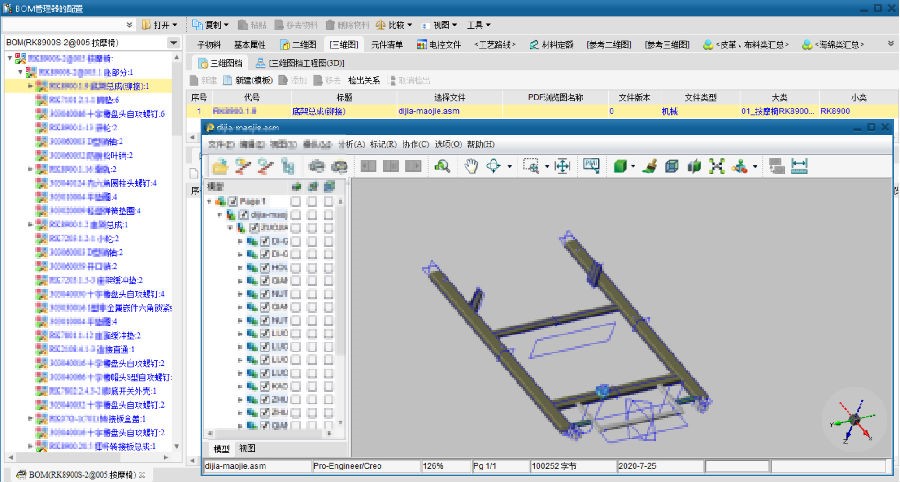Open the green cube display color dropdown
Image resolution: width=900 pixels, height=482 pixels.
pyautogui.click(x=631, y=167)
